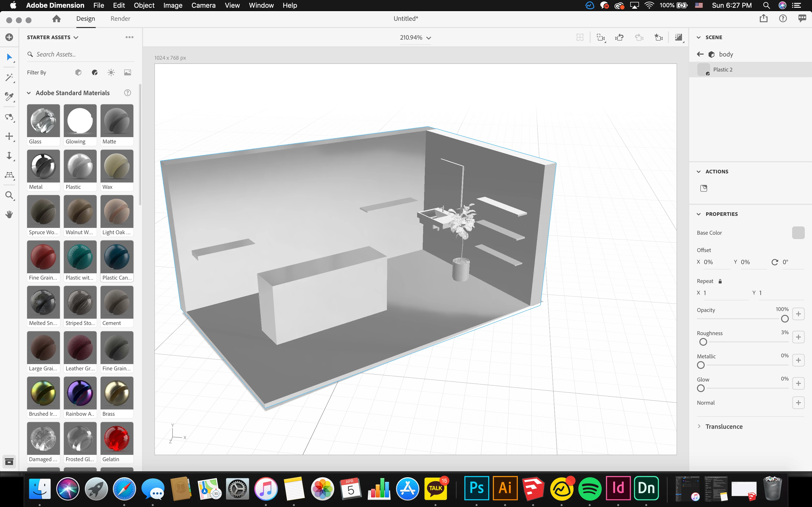Select the Orbit camera tool

point(9,117)
